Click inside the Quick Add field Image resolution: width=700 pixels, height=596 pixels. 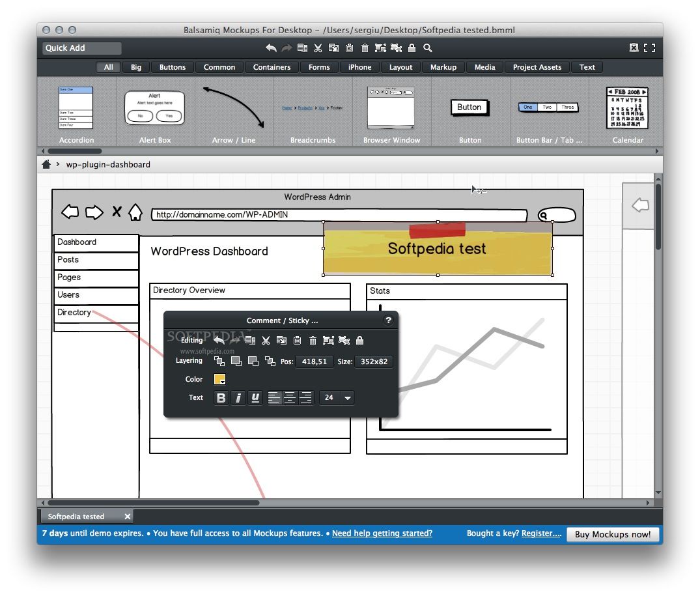tap(81, 48)
